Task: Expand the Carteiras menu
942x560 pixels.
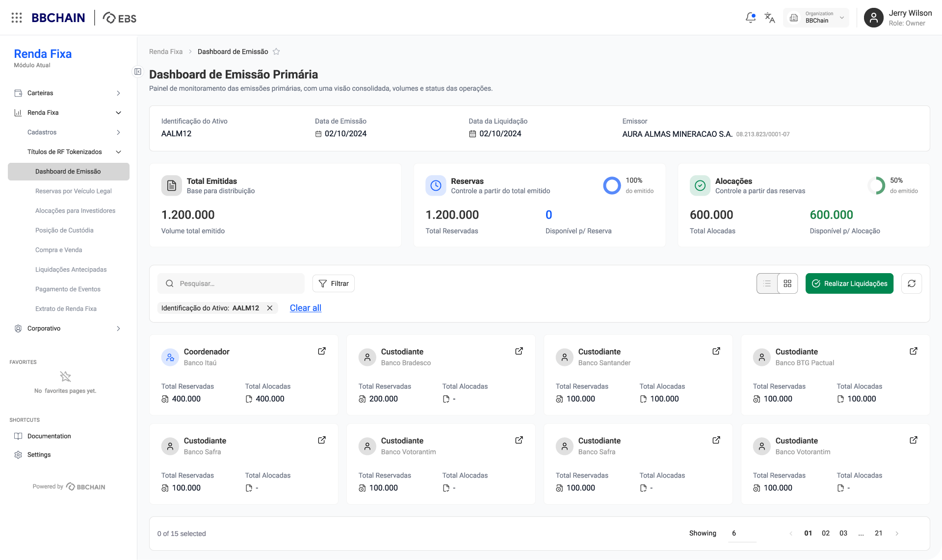Action: pyautogui.click(x=69, y=93)
